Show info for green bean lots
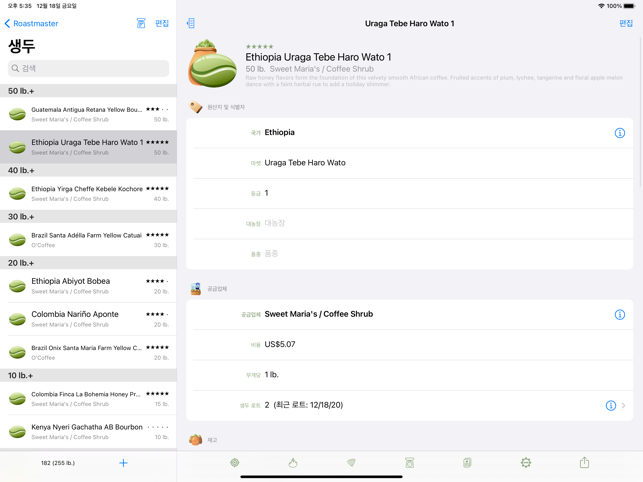The height and width of the screenshot is (482, 643). pyautogui.click(x=611, y=405)
